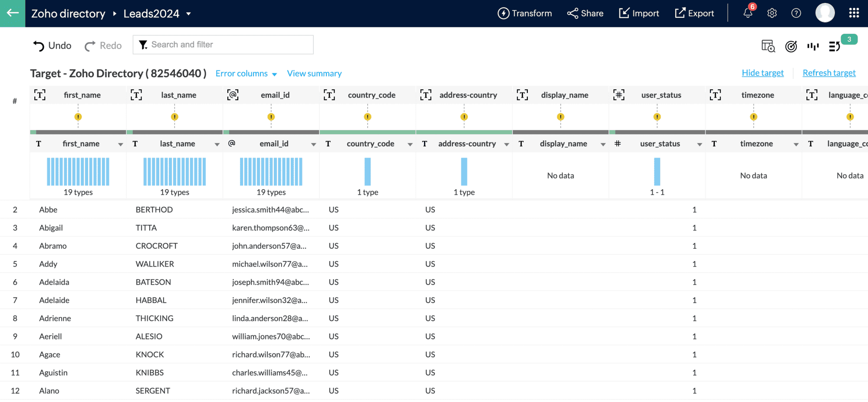Click the View summary link

314,74
